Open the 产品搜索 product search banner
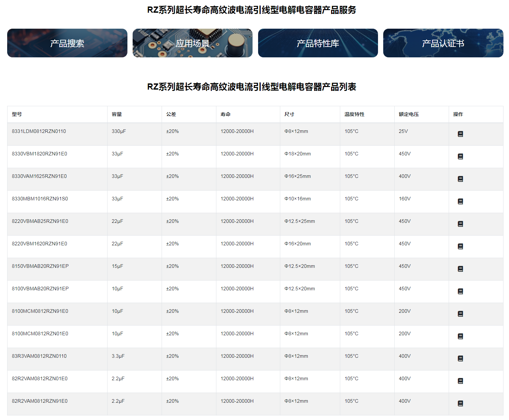Viewport: 509px width, 420px height. pyautogui.click(x=67, y=43)
